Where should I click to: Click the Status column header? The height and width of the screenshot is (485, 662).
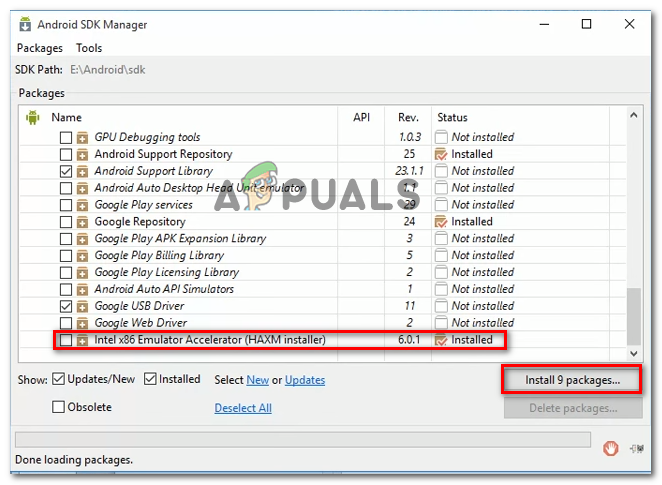click(452, 117)
